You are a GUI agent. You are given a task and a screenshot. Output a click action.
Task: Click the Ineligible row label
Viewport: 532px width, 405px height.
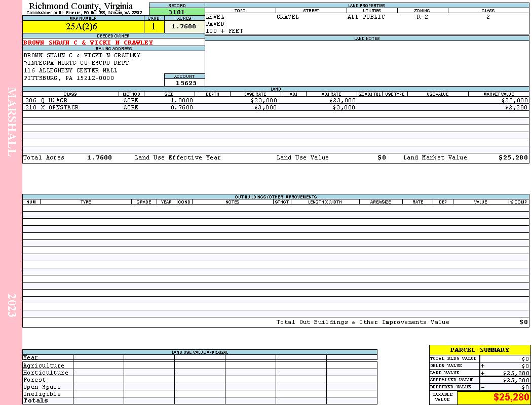42,394
